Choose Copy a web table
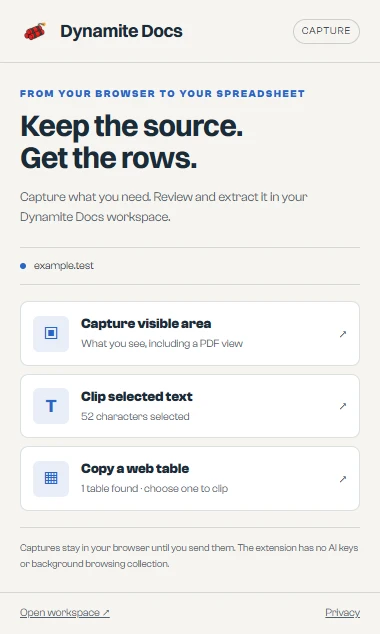 click(190, 478)
